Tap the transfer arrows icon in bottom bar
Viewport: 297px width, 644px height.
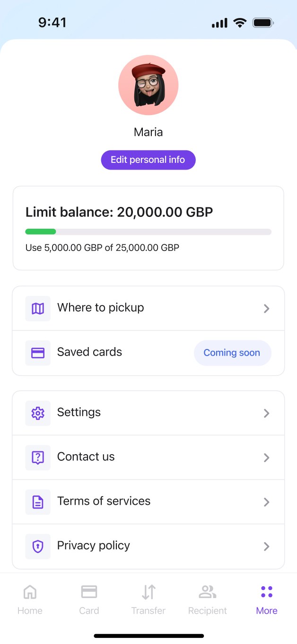[x=148, y=591]
